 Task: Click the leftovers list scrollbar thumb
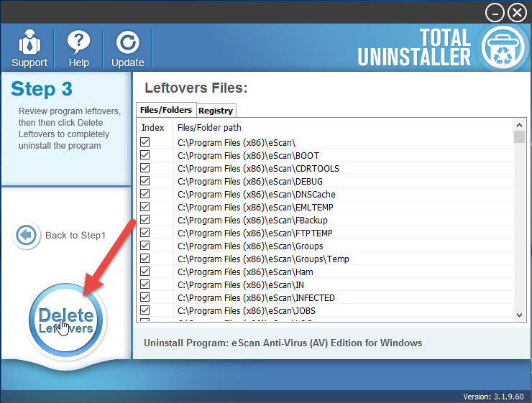pyautogui.click(x=519, y=137)
